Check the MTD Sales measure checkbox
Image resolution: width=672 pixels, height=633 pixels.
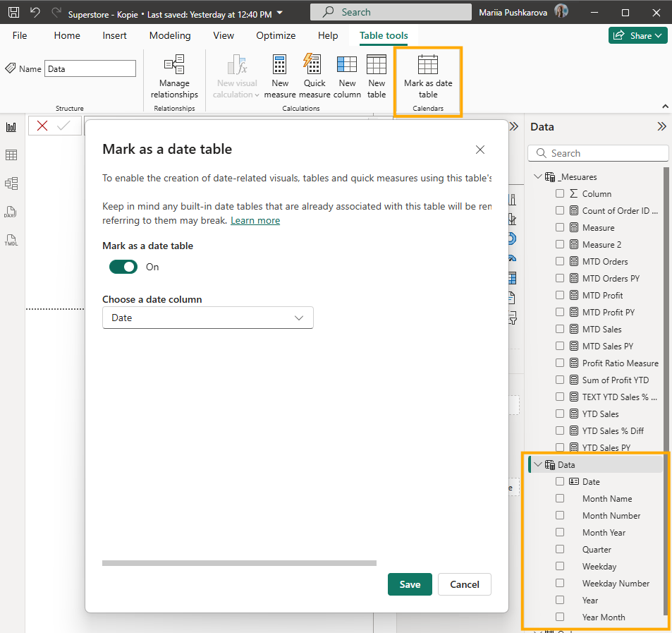point(560,330)
